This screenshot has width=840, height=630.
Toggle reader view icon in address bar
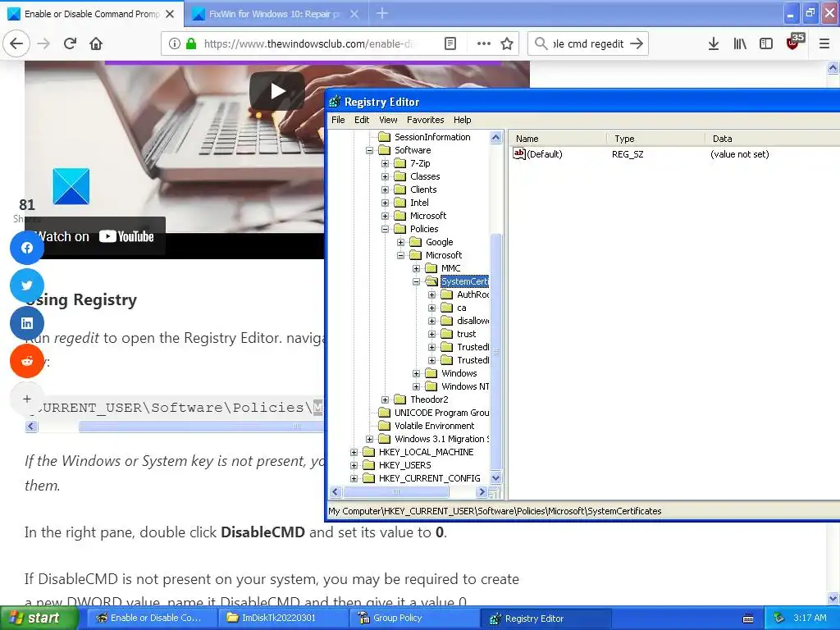point(450,43)
